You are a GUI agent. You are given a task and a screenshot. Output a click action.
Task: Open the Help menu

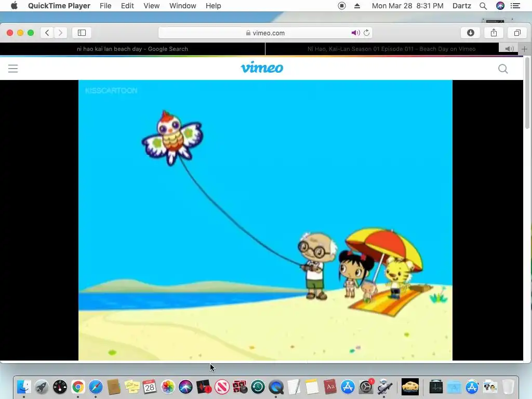tap(213, 6)
